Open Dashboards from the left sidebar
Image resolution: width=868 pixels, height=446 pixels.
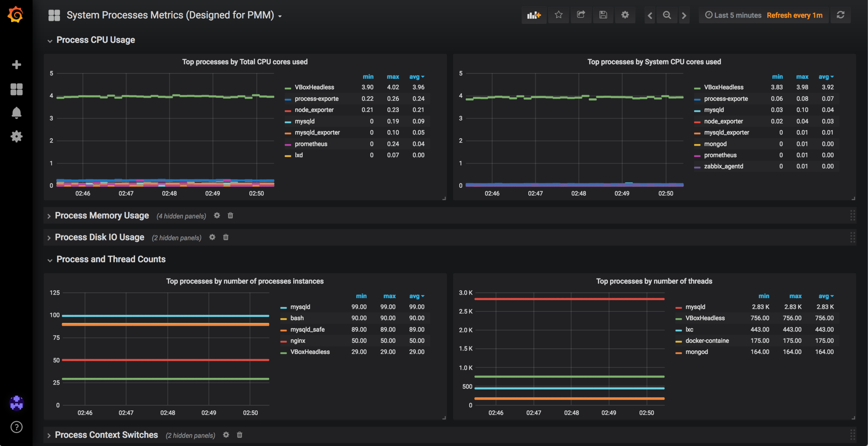coord(16,89)
